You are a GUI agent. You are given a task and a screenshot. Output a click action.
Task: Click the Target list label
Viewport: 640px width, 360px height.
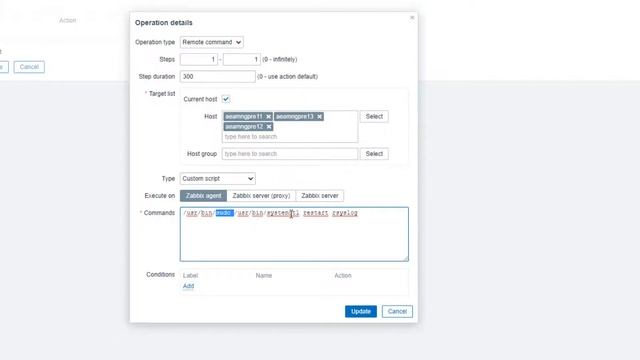(162, 93)
